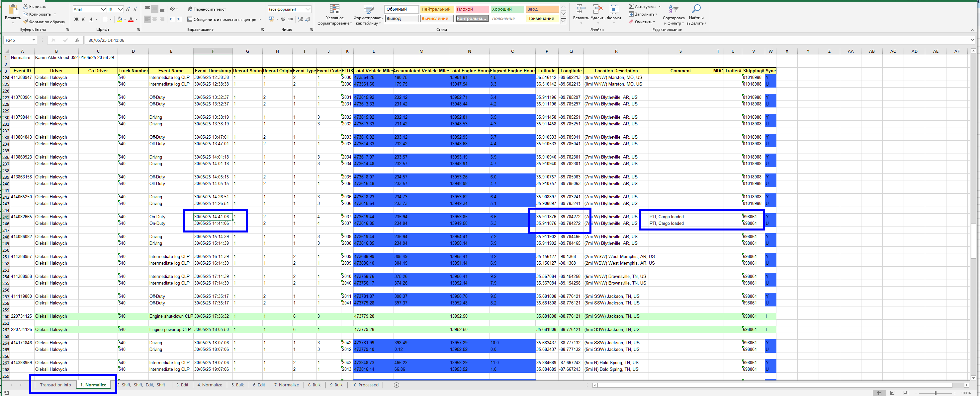The height and width of the screenshot is (396, 980).
Task: Click the Cut scissors icon
Action: tap(26, 6)
